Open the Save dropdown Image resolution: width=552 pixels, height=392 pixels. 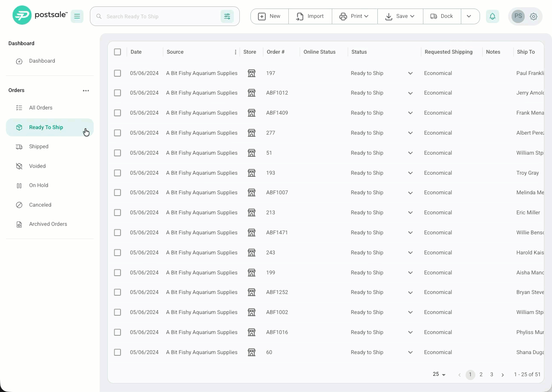pyautogui.click(x=400, y=16)
